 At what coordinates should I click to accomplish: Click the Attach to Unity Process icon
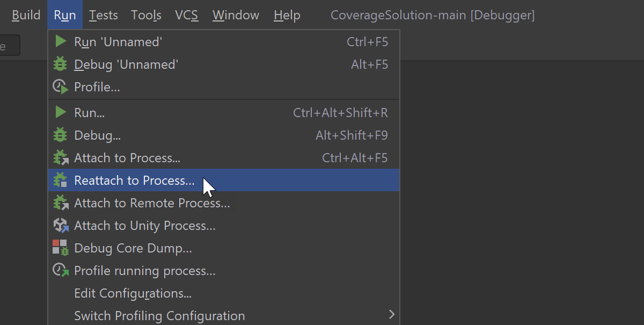(61, 226)
